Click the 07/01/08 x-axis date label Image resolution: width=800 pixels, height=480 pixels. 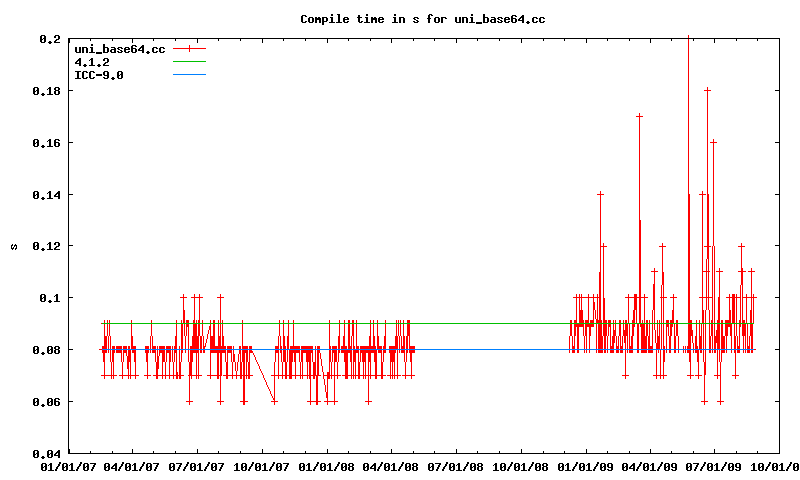click(x=456, y=467)
